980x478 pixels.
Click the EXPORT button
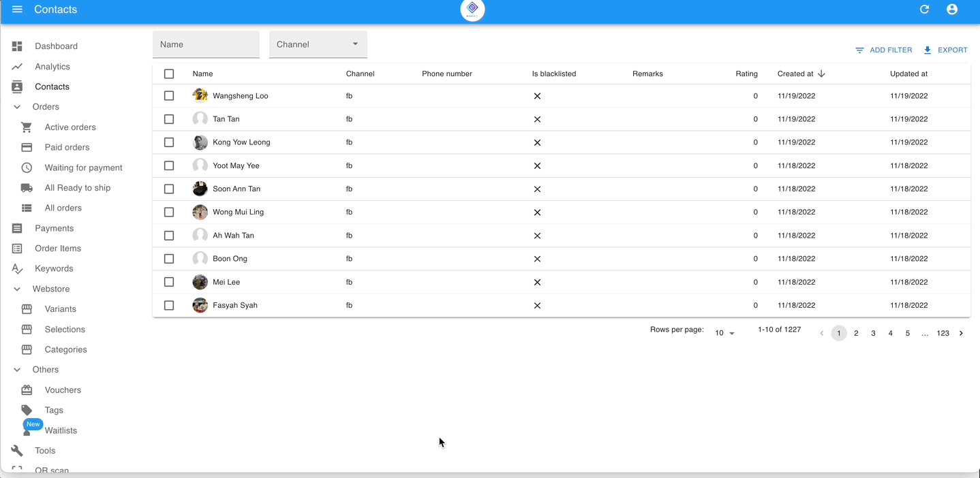point(946,50)
